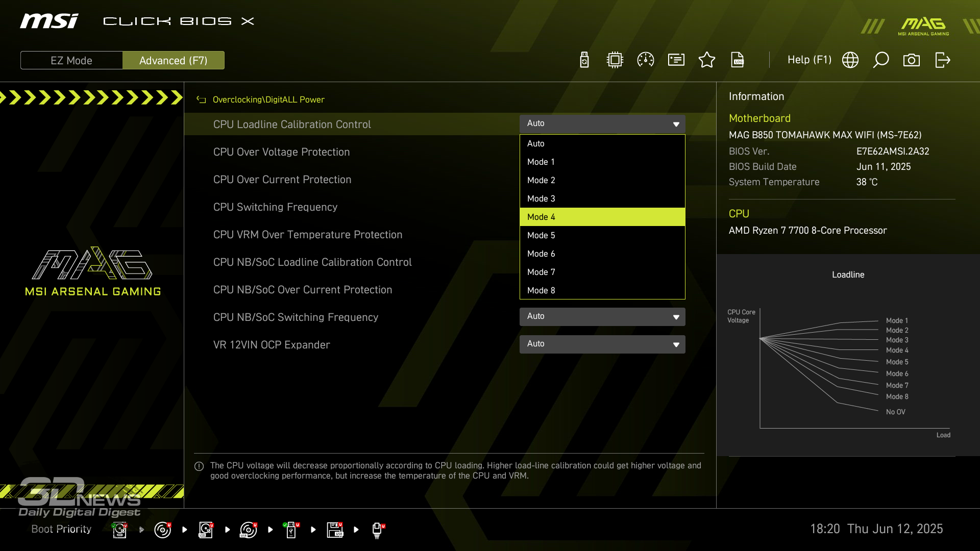Select the USB key boot icon

(291, 530)
